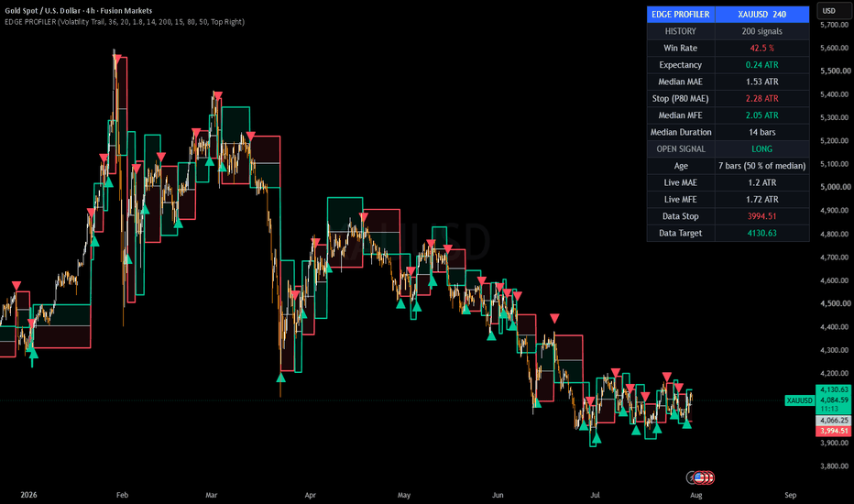Click the gray lightning event icon
Screen dimensions: 854x504
[x=691, y=477]
